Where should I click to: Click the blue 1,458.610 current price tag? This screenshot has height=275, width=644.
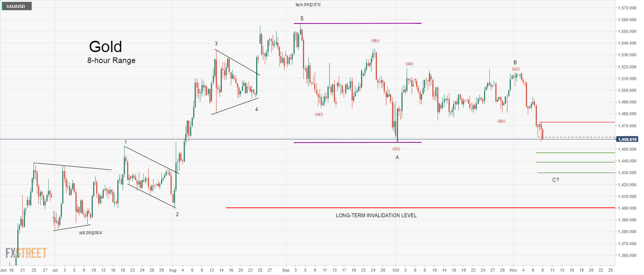coord(628,139)
